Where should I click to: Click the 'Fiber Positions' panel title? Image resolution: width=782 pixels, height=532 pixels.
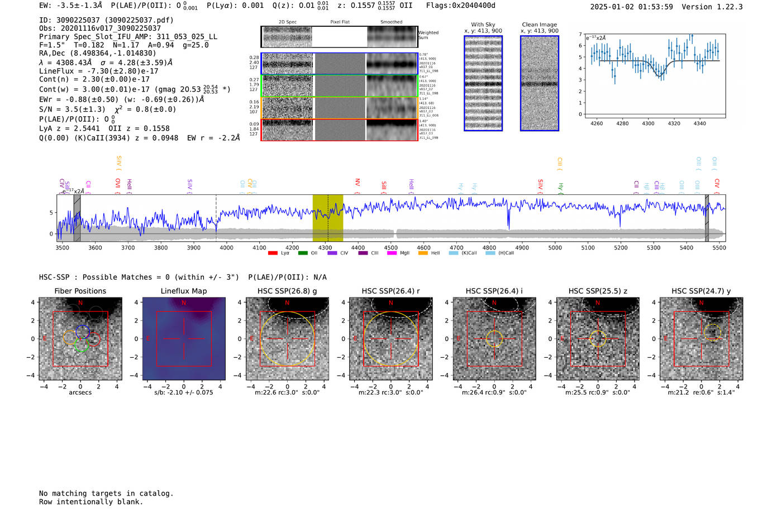coord(80,291)
